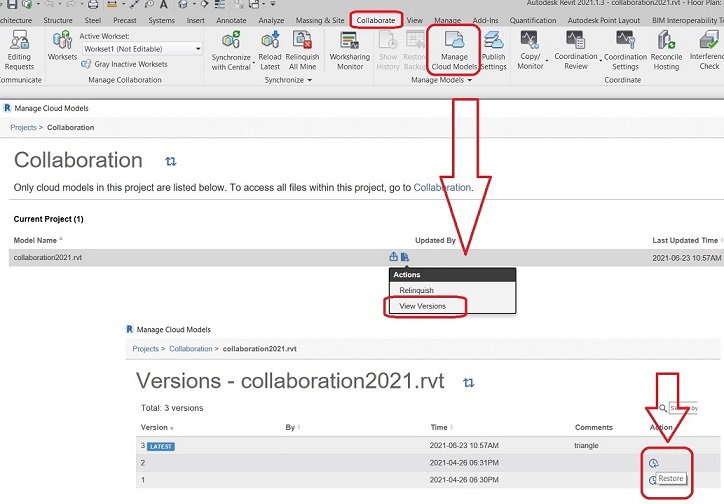Click the Save icon in quick access toolbar

pyautogui.click(x=12, y=5)
